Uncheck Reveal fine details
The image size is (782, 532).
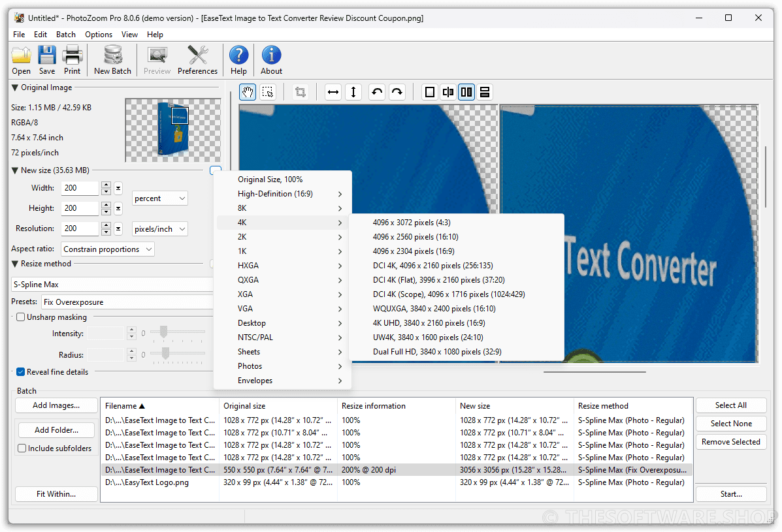click(21, 372)
